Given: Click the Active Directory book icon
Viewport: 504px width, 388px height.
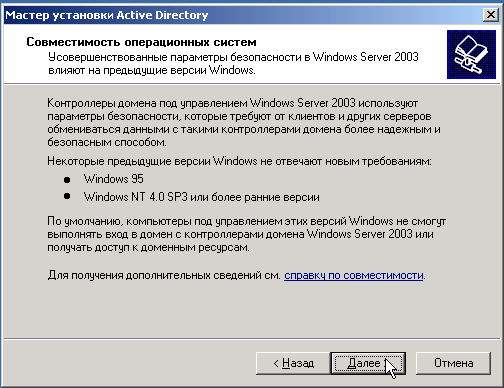Looking at the screenshot, I should click(x=471, y=54).
